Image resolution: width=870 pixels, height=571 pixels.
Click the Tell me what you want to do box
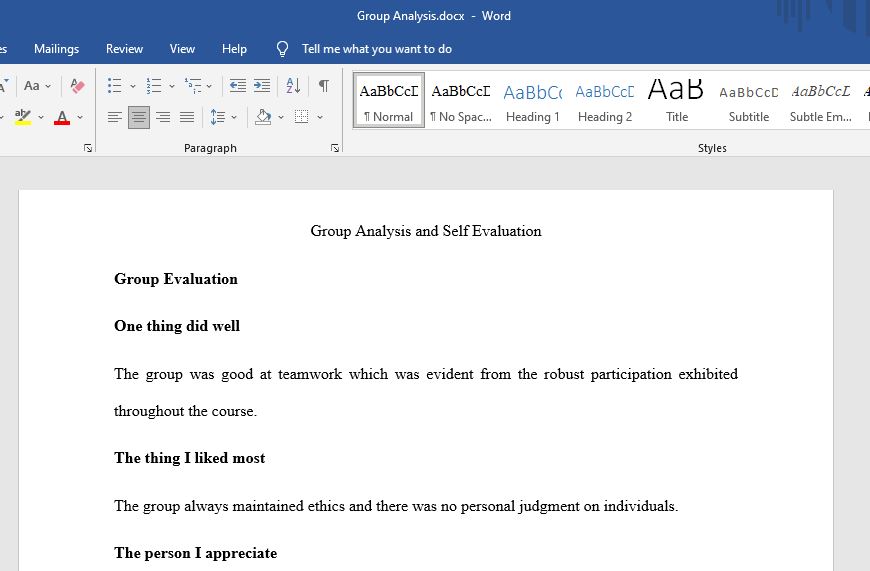tap(377, 49)
